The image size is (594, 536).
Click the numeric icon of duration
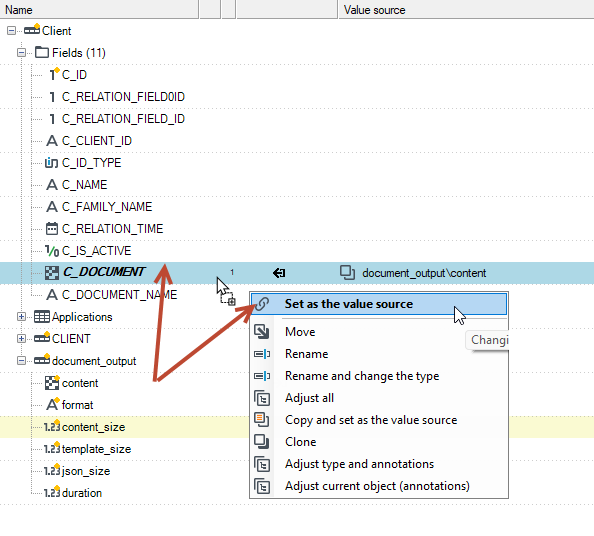tap(52, 492)
